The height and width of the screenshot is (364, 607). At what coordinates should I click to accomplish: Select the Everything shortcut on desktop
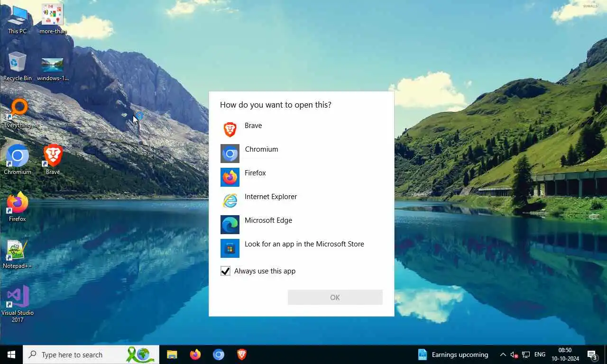(18, 114)
